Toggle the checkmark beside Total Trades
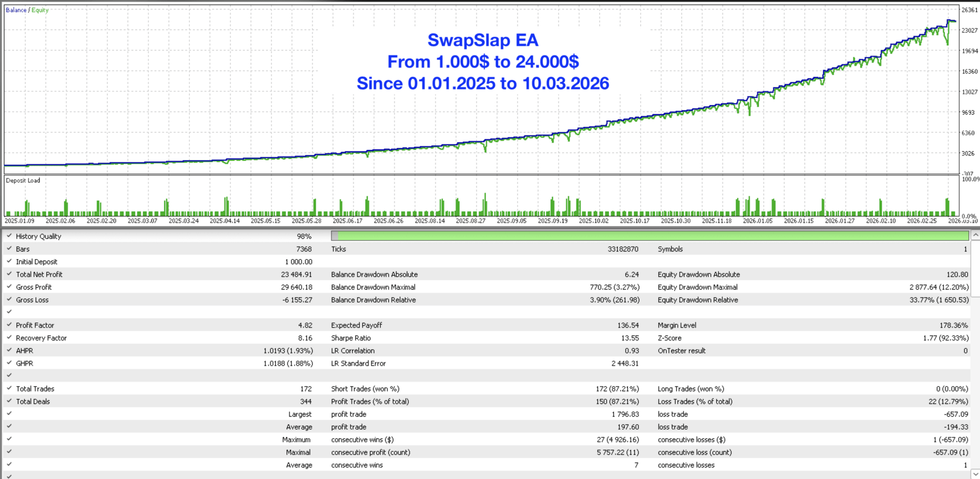This screenshot has width=980, height=479. click(9, 388)
